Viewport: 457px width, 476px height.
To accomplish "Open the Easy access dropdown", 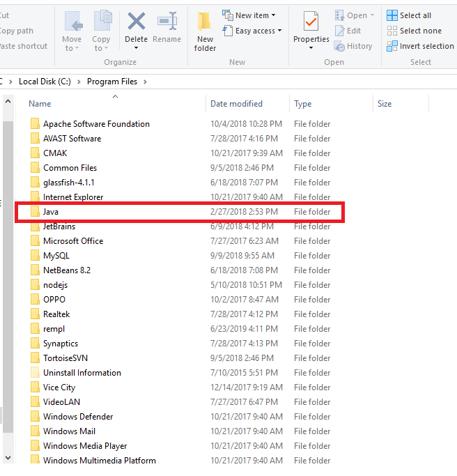I will point(252,31).
